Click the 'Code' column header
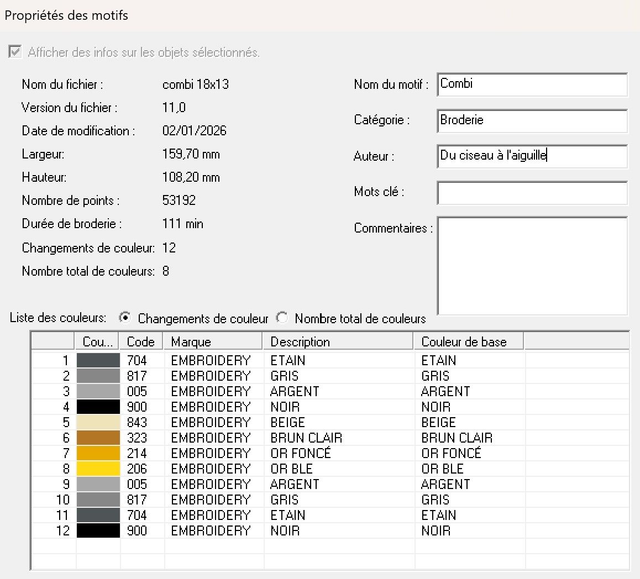 coord(142,342)
